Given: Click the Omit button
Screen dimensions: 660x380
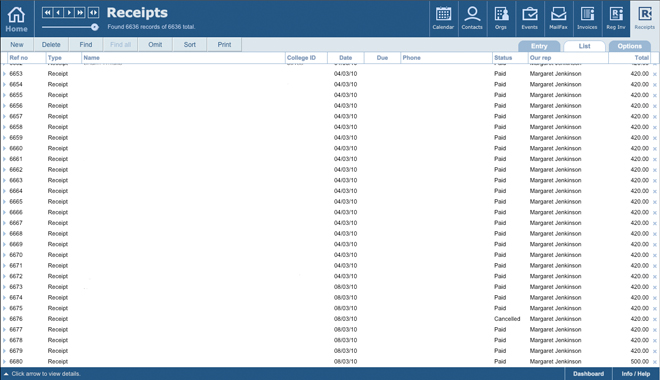Looking at the screenshot, I should [x=155, y=45].
